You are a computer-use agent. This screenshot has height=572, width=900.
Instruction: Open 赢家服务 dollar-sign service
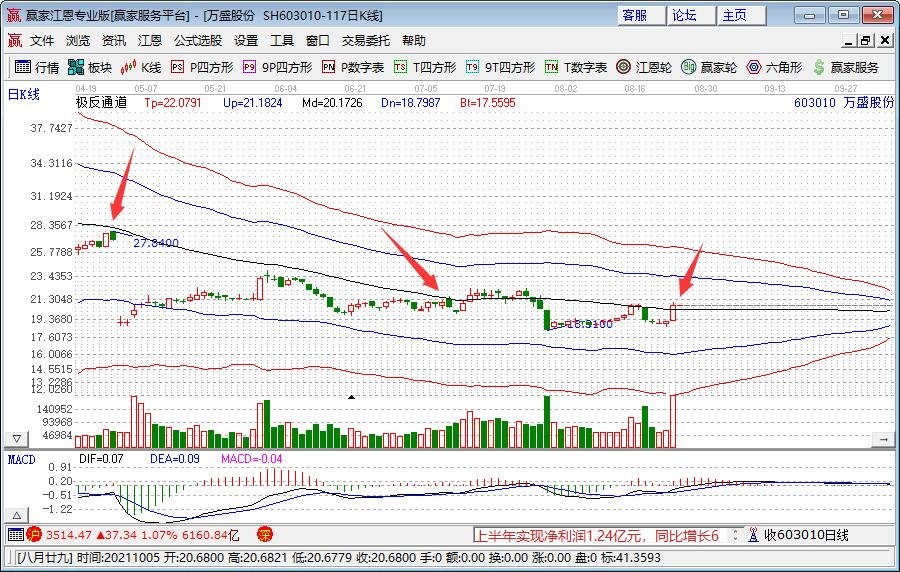(846, 68)
